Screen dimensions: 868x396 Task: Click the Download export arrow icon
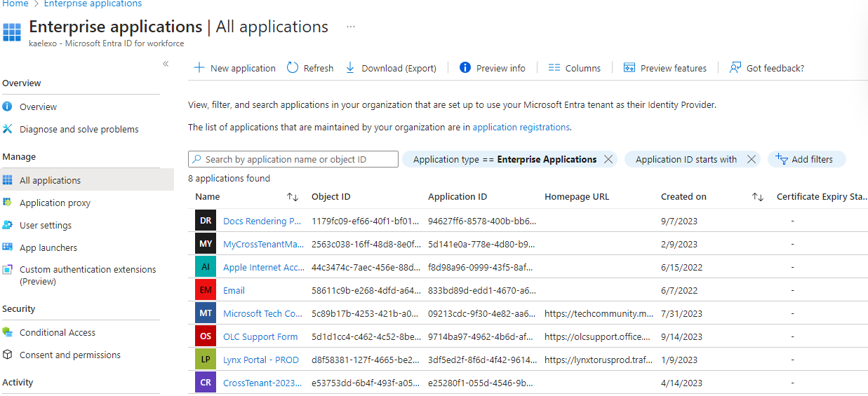349,68
